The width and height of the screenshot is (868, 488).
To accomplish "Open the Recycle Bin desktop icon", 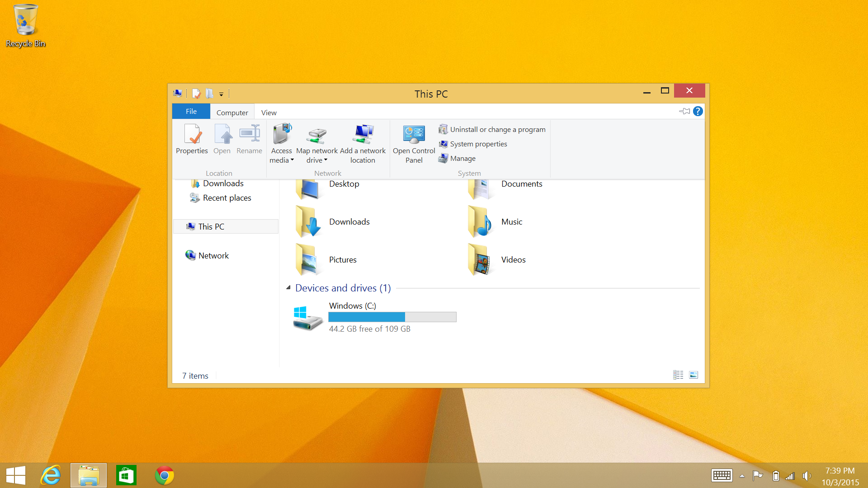I will (x=25, y=26).
